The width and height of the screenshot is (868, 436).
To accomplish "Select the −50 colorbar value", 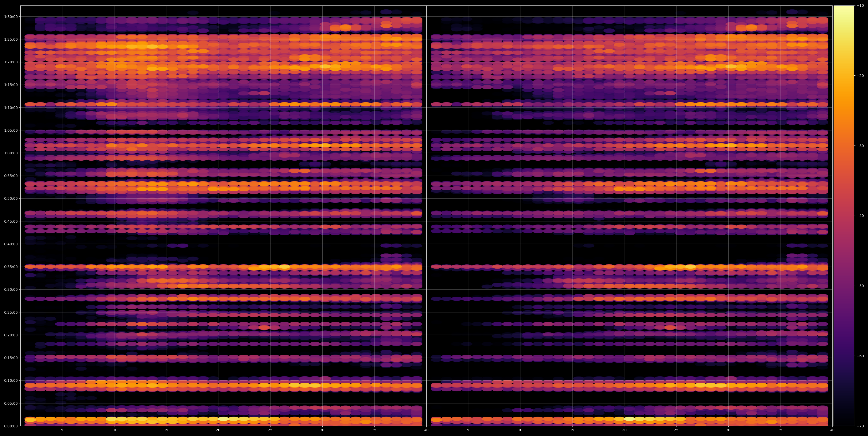I will pos(860,286).
